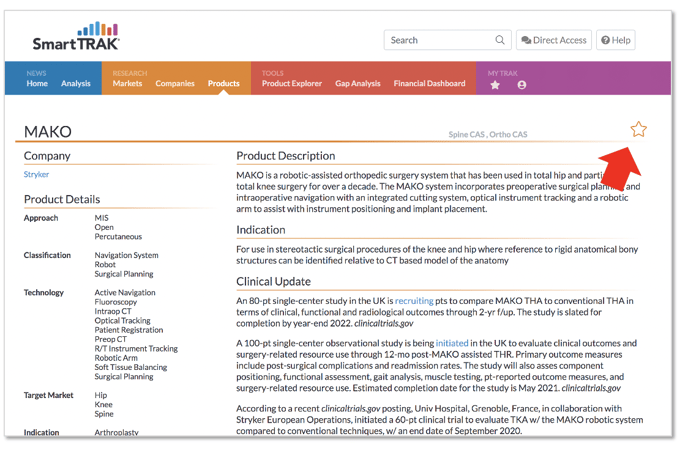Open the Analysis tab
688x450 pixels.
point(75,83)
